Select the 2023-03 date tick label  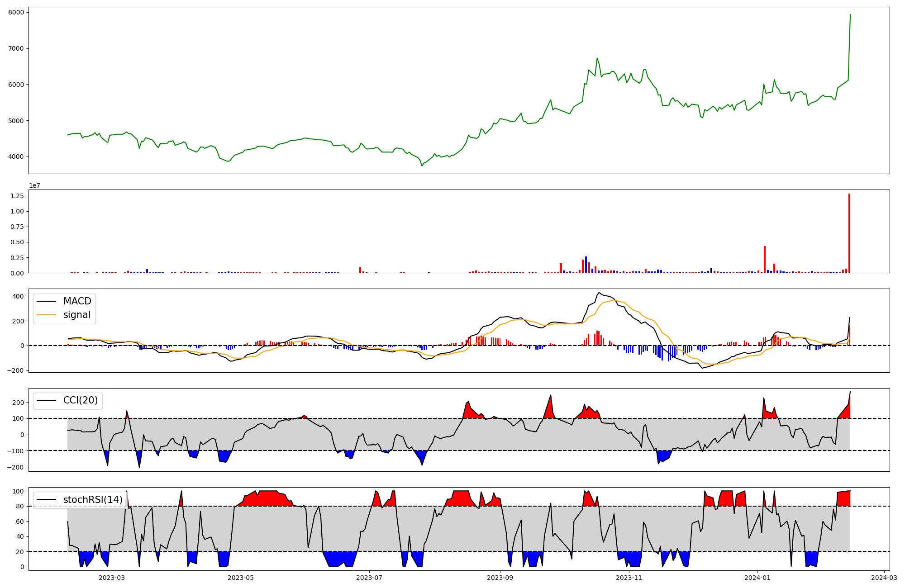(x=112, y=578)
